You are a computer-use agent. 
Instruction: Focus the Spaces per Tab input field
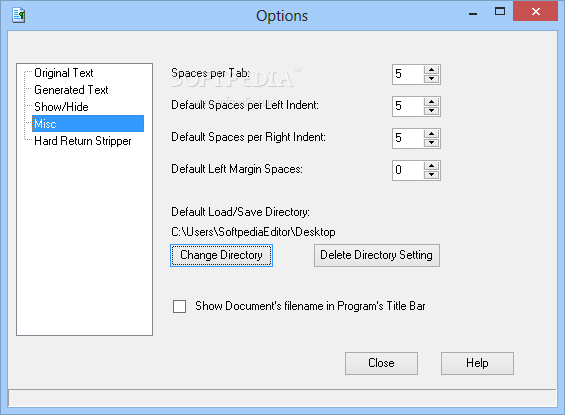pos(408,74)
